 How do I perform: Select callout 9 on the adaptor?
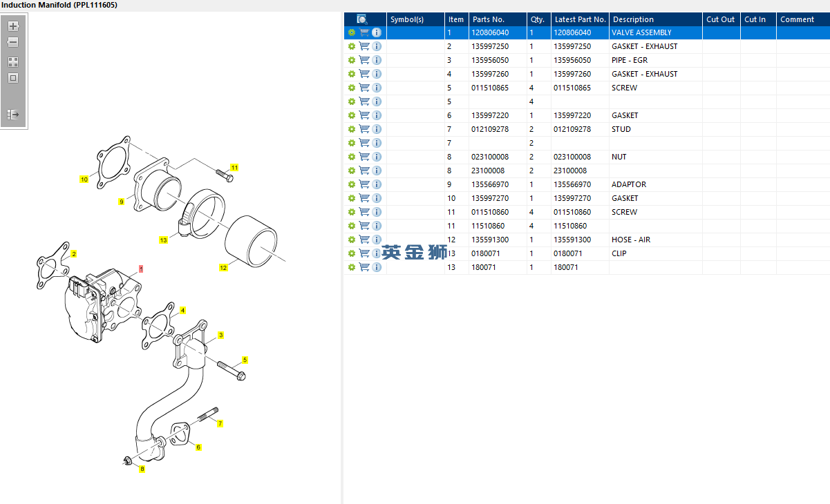pyautogui.click(x=121, y=202)
